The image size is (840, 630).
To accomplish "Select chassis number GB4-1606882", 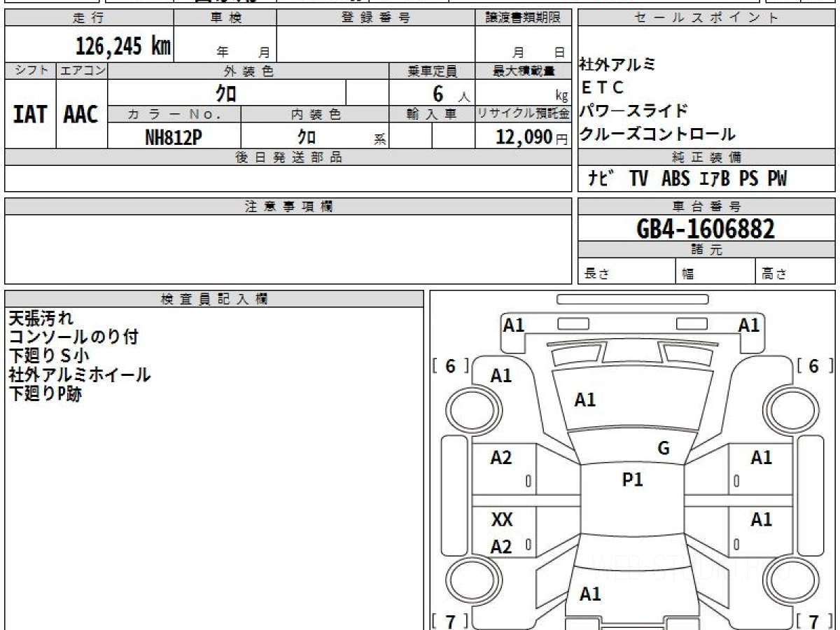I will 706,229.
